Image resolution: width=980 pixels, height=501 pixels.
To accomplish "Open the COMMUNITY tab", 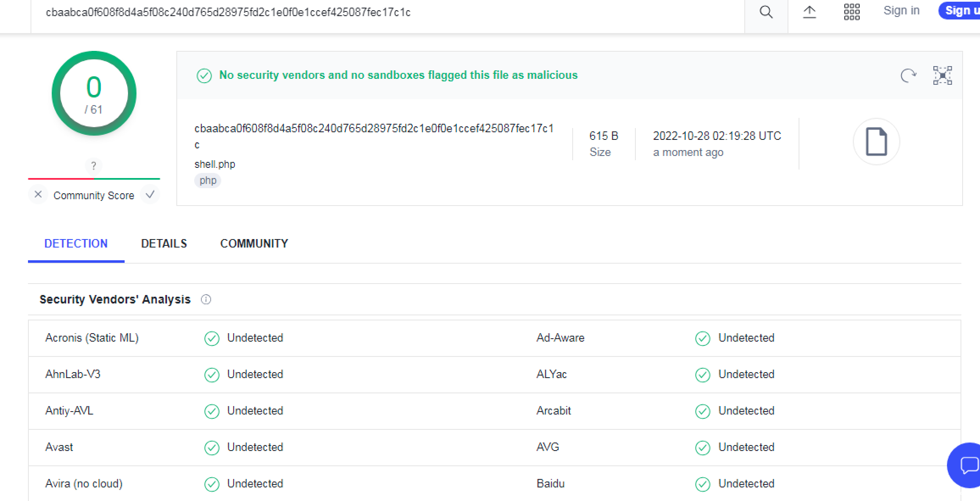I will point(254,243).
